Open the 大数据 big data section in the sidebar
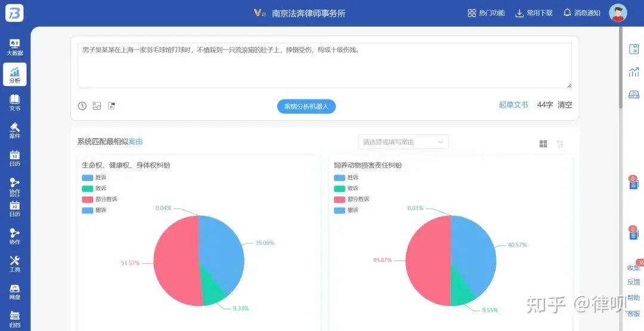This screenshot has height=331, width=644. [14, 48]
